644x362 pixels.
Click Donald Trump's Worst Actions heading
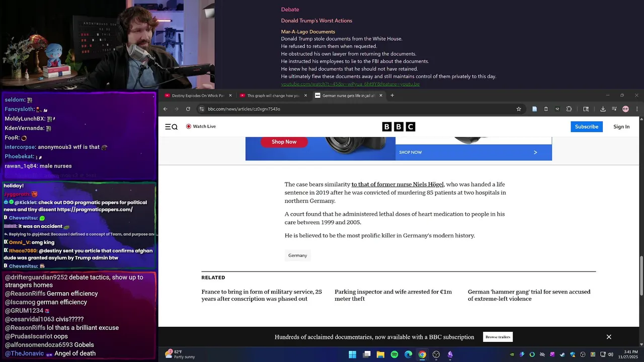pyautogui.click(x=316, y=21)
